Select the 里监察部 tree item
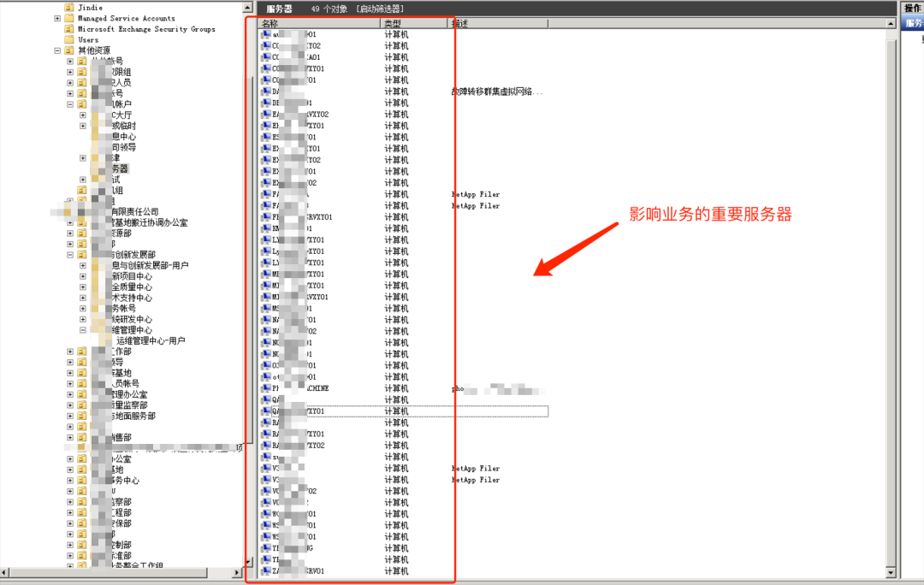924x585 pixels. (130, 405)
